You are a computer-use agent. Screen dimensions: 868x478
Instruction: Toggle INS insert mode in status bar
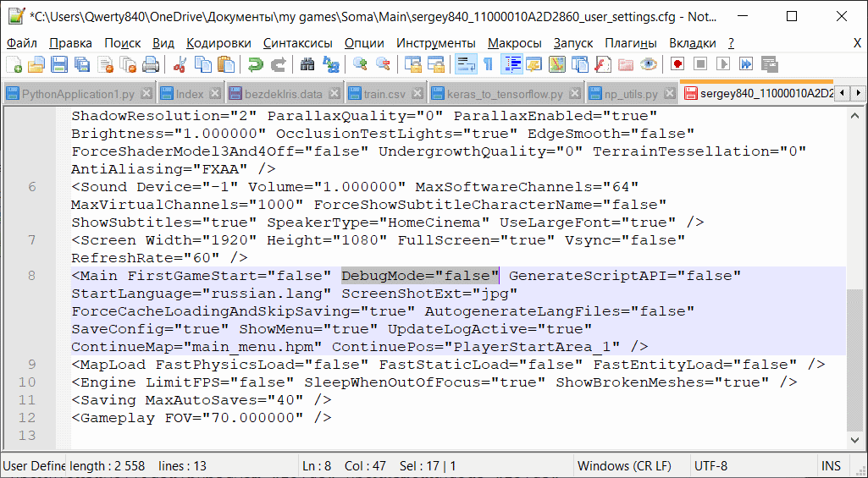click(x=831, y=466)
